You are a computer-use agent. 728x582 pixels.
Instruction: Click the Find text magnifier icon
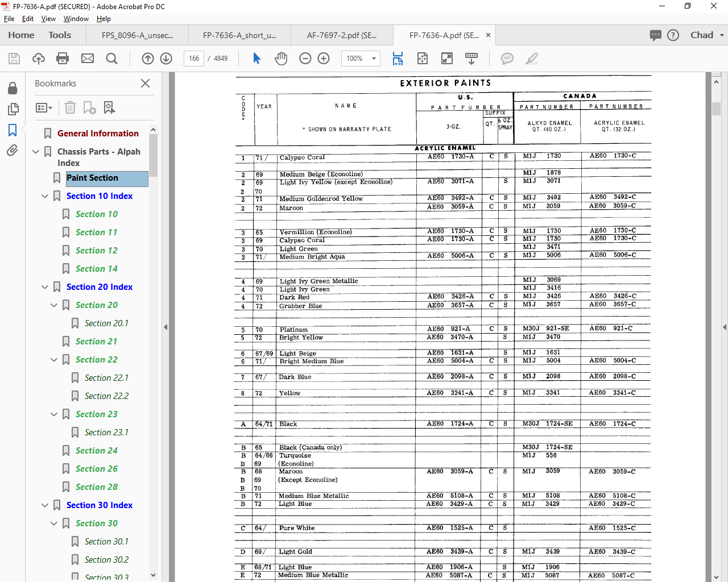112,59
